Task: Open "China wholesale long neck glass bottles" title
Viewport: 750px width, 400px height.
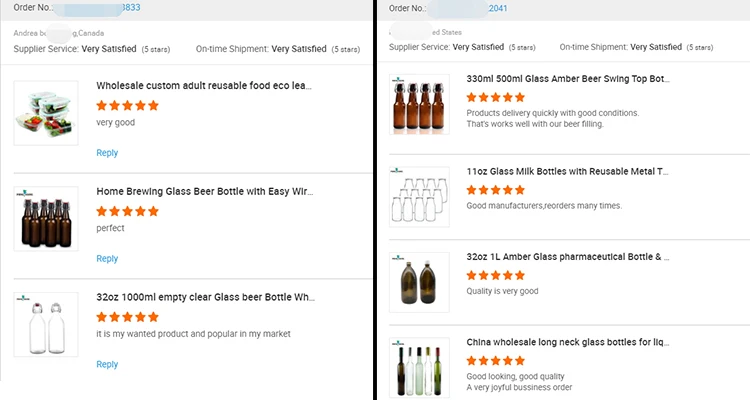Action: pos(568,343)
